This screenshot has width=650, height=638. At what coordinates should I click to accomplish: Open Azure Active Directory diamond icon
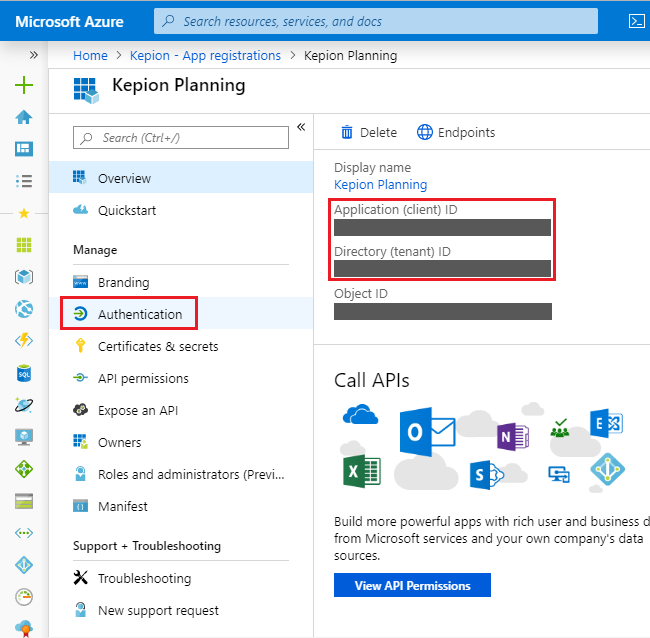[x=24, y=565]
